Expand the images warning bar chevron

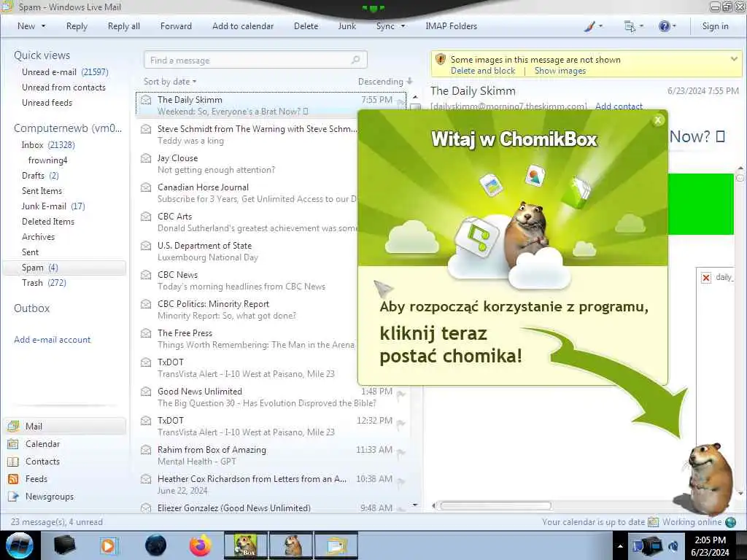[734, 60]
